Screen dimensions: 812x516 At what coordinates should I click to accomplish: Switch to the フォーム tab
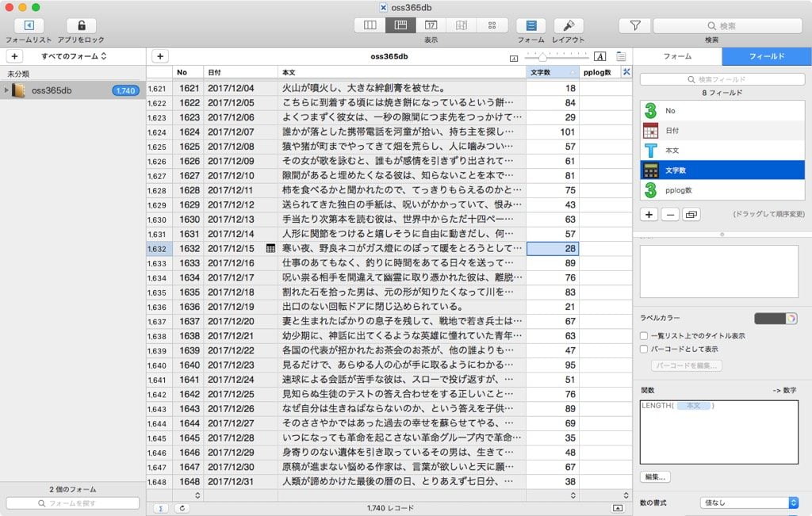pos(677,56)
